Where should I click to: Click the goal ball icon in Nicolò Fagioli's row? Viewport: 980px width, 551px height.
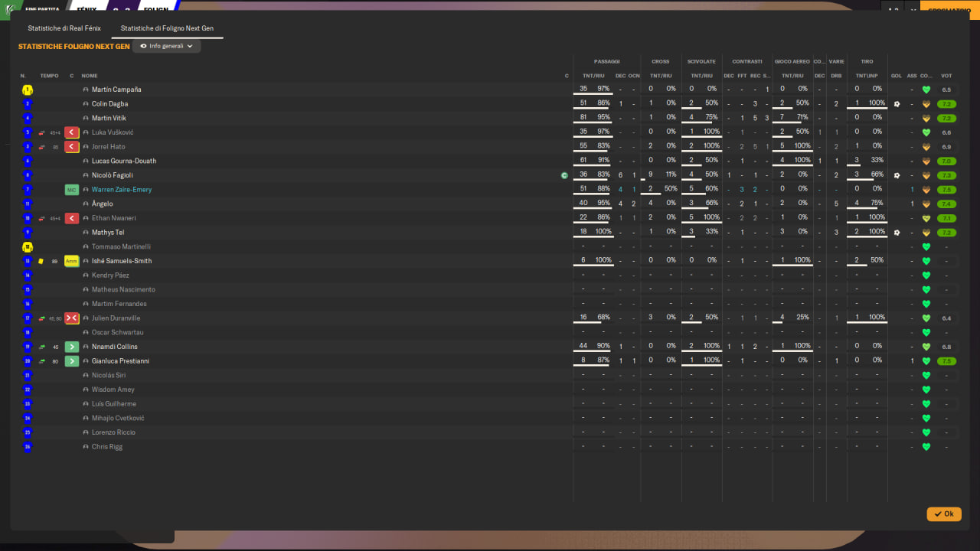point(897,175)
